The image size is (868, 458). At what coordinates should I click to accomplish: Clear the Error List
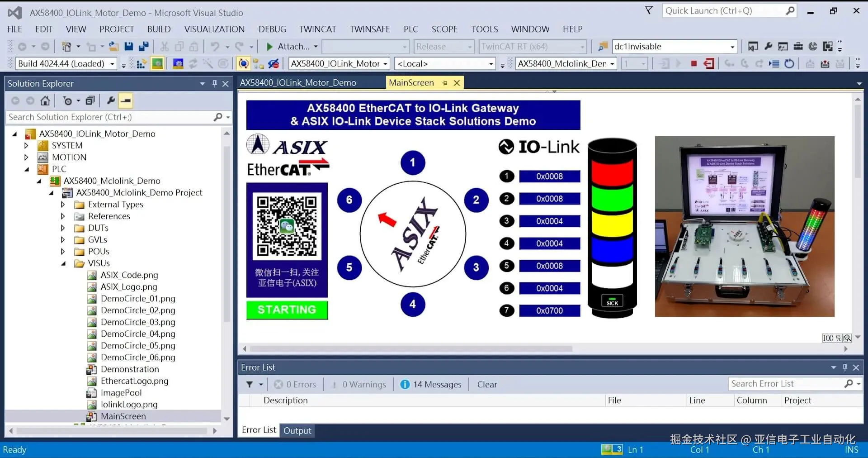(x=487, y=384)
